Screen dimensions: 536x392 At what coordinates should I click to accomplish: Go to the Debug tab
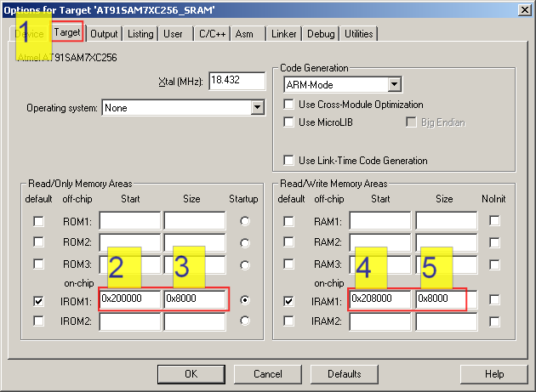point(321,34)
